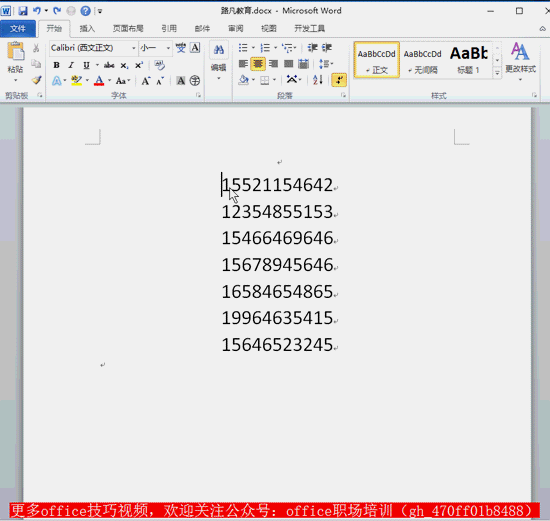This screenshot has width=550, height=521.
Task: Apply the 正文 (Normal) style
Action: click(377, 60)
